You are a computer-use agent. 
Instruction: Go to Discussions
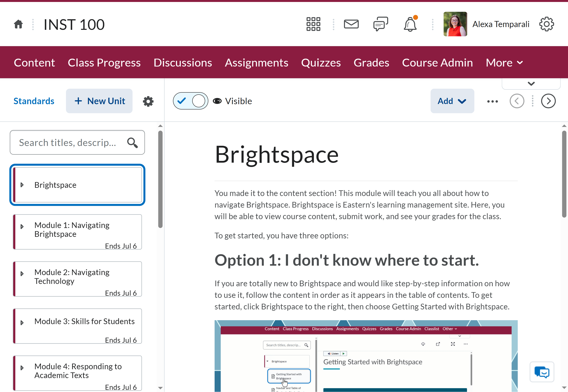click(183, 63)
